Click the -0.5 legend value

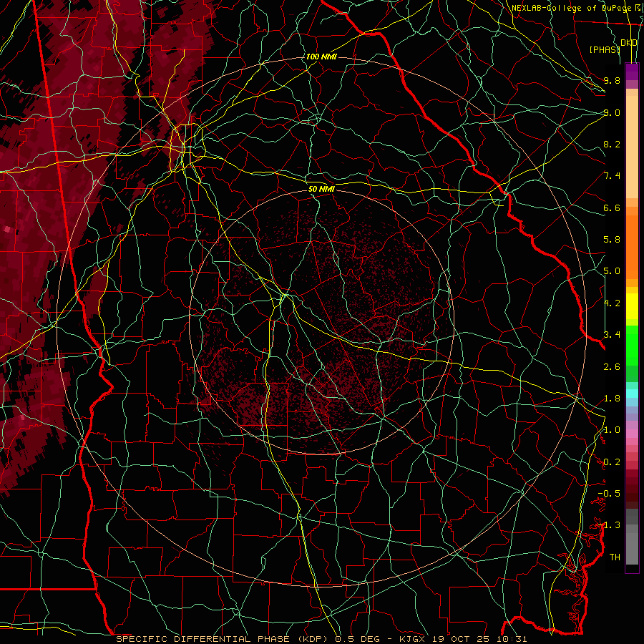pyautogui.click(x=609, y=494)
